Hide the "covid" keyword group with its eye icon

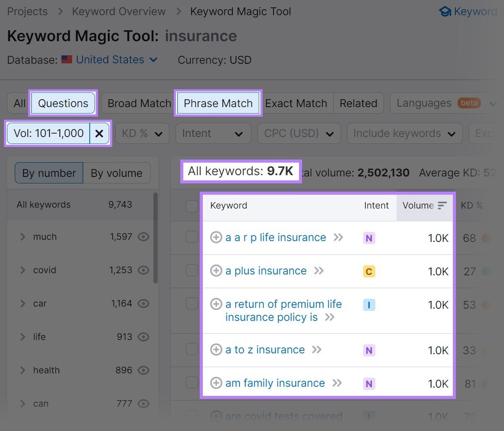143,270
